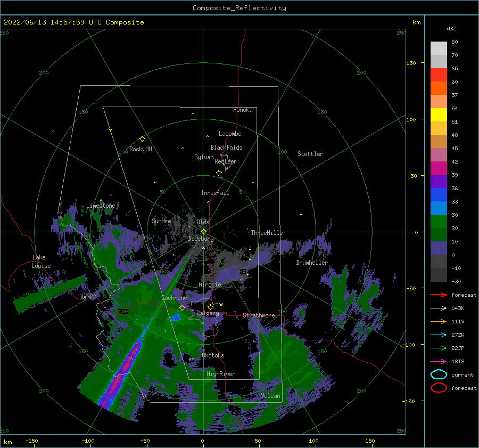Click the yellow diamond marker below Cochrane
This screenshot has height=448, width=479.
[x=182, y=307]
